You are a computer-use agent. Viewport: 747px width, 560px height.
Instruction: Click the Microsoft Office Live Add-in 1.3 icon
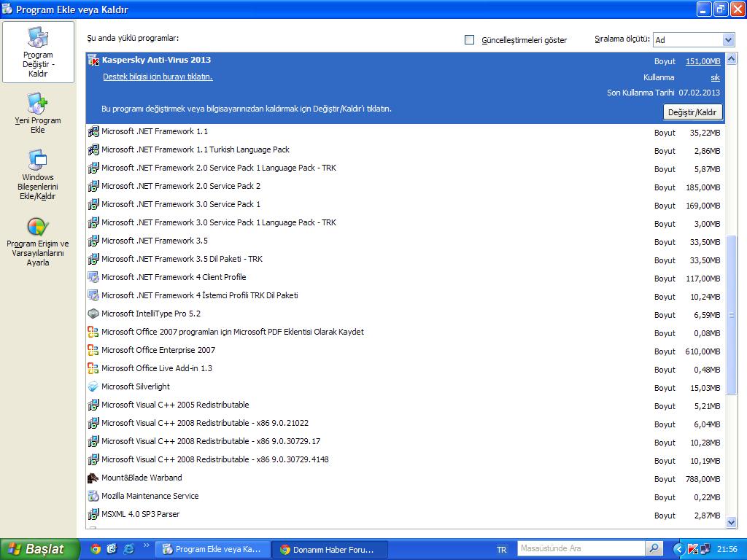[x=93, y=368]
